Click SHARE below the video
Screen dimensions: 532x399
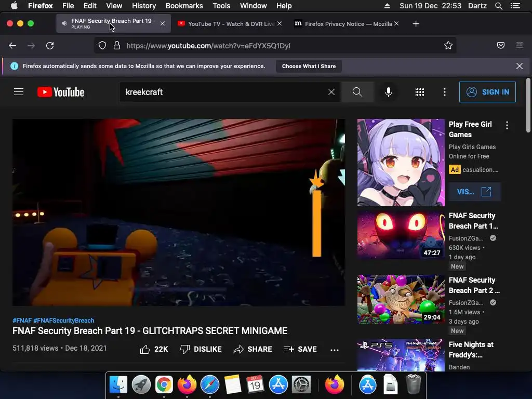253,349
